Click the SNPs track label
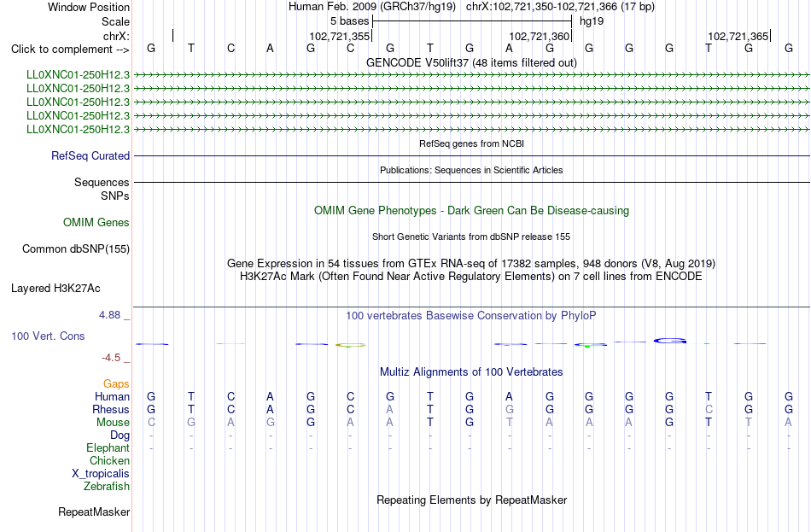This screenshot has height=532, width=811. (x=115, y=196)
